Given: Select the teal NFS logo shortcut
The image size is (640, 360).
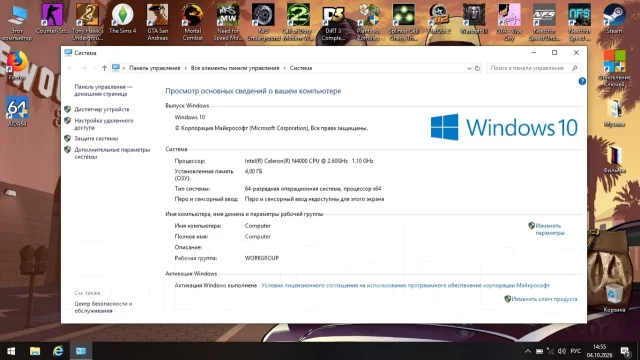Looking at the screenshot, I should [579, 22].
